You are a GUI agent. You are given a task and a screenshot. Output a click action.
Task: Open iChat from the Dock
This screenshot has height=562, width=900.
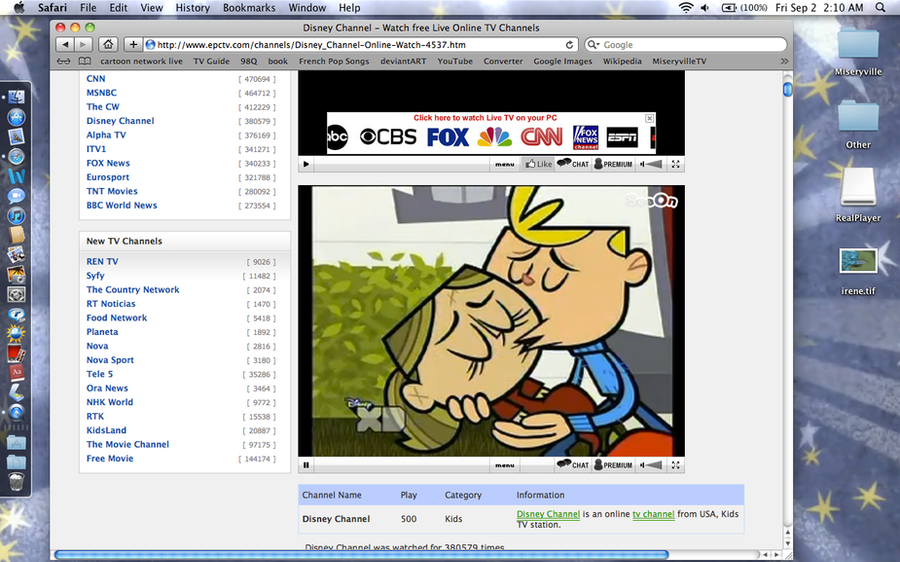click(x=16, y=196)
